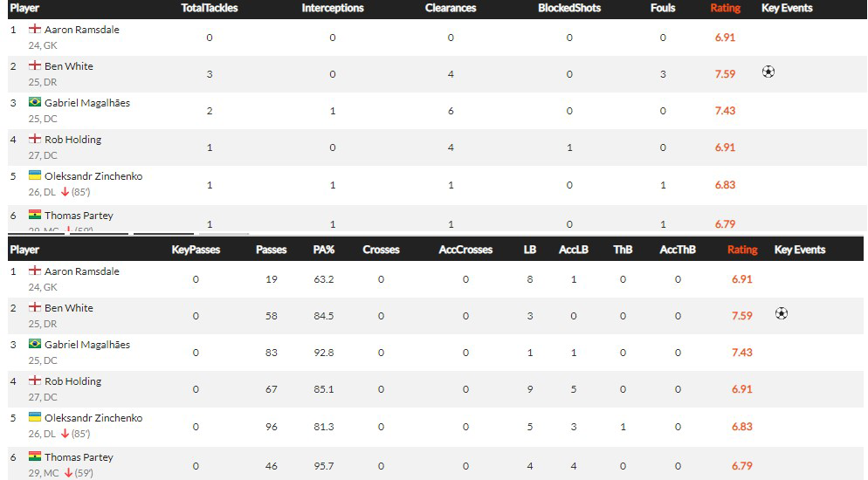Sort passing table by PA% header

324,250
